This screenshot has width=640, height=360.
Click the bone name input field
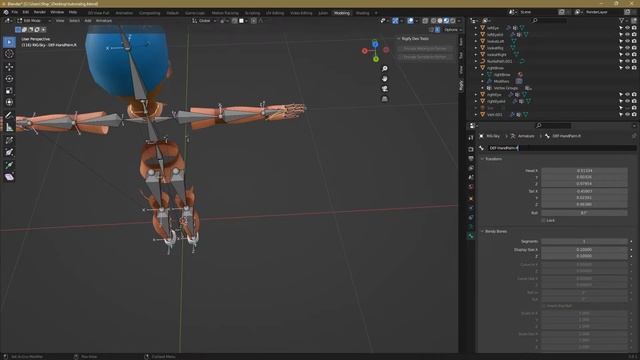pyautogui.click(x=562, y=148)
